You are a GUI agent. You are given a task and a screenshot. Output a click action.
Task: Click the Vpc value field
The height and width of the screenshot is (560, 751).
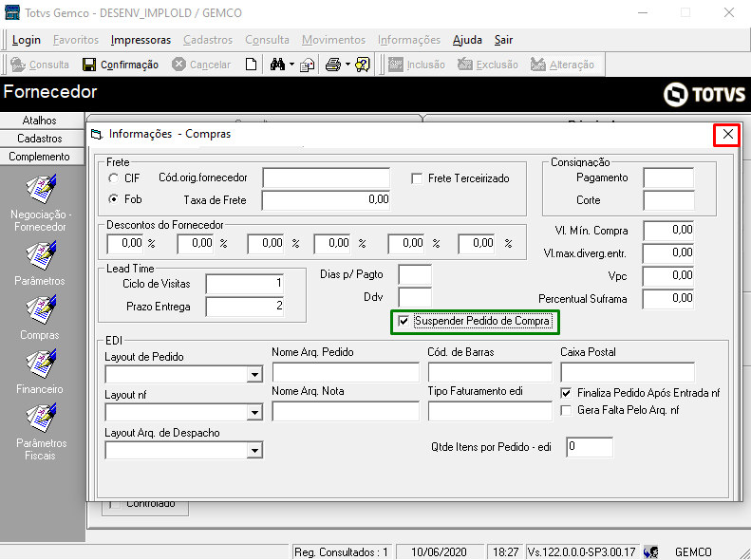coord(668,276)
